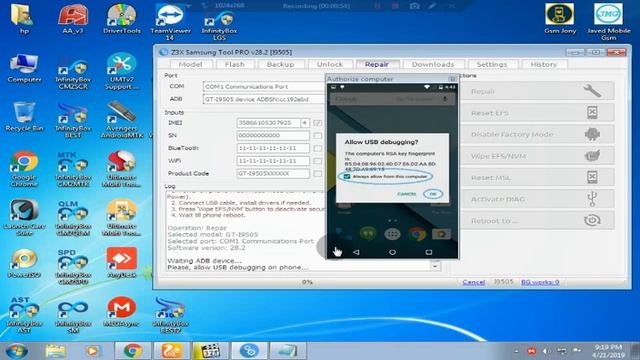Click the BG works: 0 link
The height and width of the screenshot is (360, 640).
click(540, 282)
